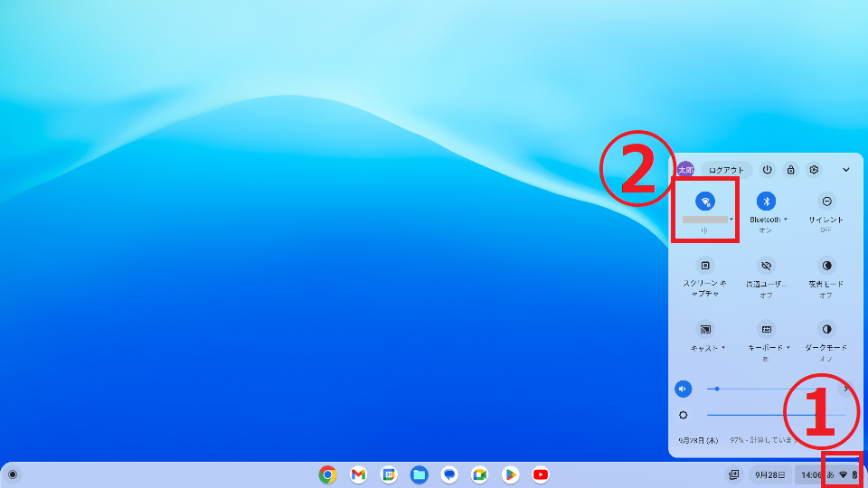Adjust the screen brightness slider
The image size is (868, 488).
776,415
